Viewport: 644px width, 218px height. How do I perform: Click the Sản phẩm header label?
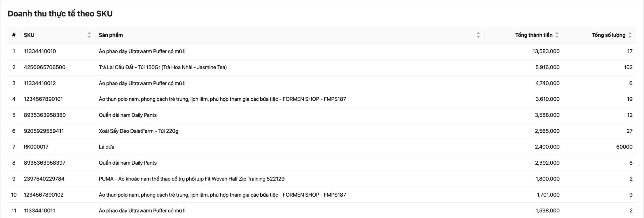click(x=111, y=35)
